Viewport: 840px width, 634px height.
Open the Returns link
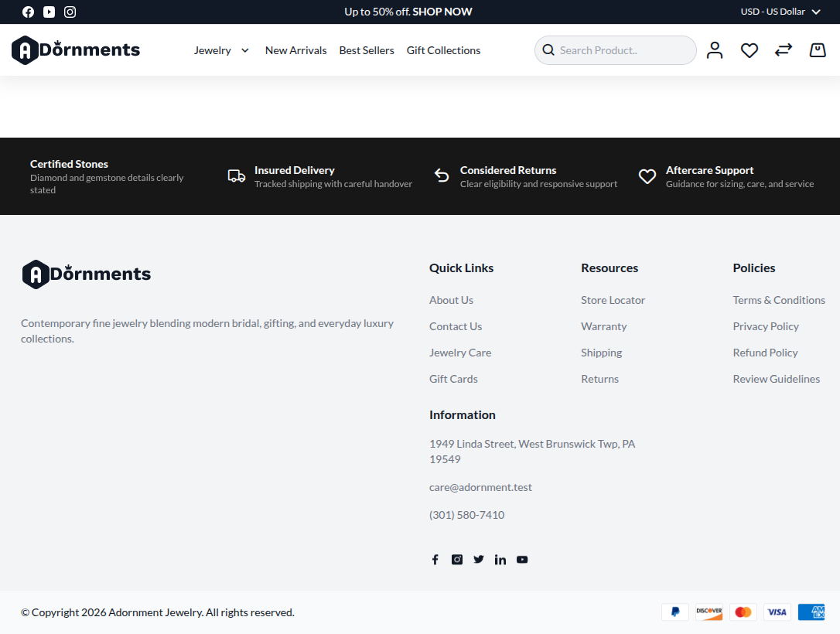pos(600,379)
